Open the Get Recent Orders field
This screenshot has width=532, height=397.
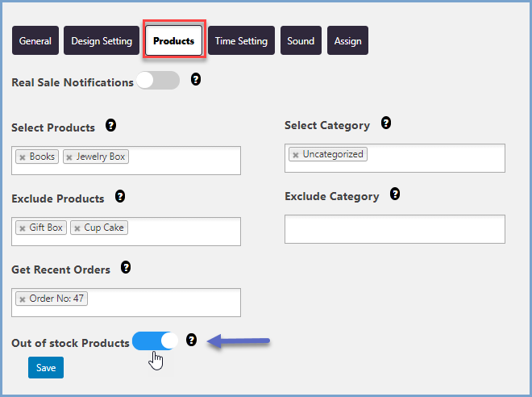click(161, 302)
